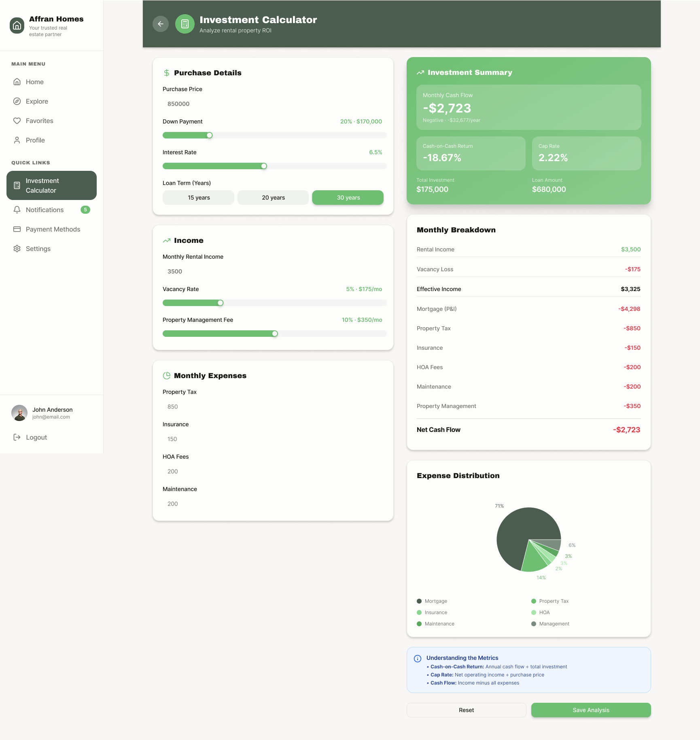Select the 20 years loan term

coord(273,198)
